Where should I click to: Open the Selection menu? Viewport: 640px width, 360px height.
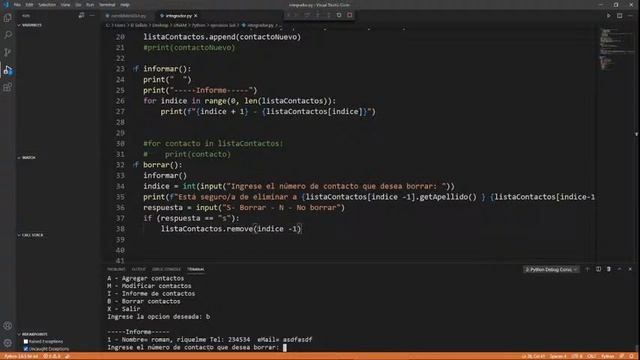tap(47, 5)
